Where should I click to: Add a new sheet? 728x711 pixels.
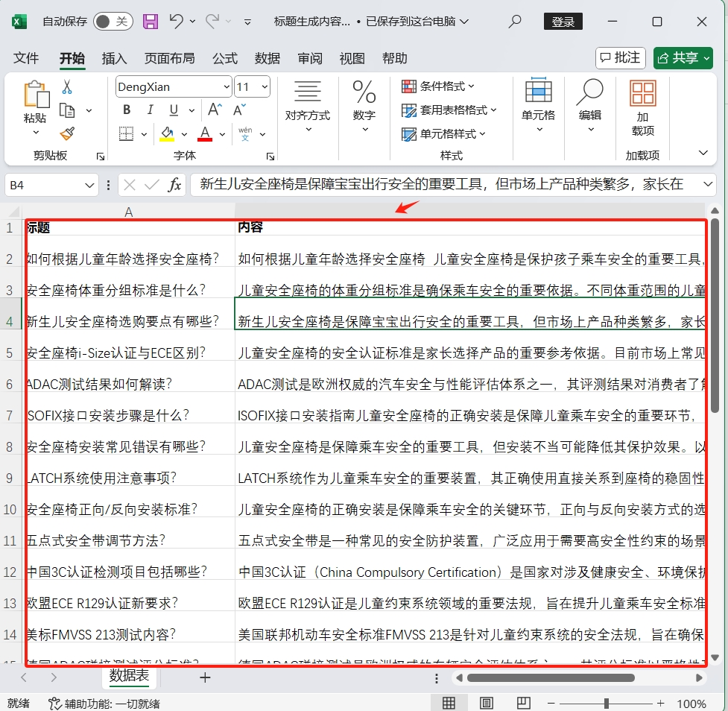pos(205,677)
